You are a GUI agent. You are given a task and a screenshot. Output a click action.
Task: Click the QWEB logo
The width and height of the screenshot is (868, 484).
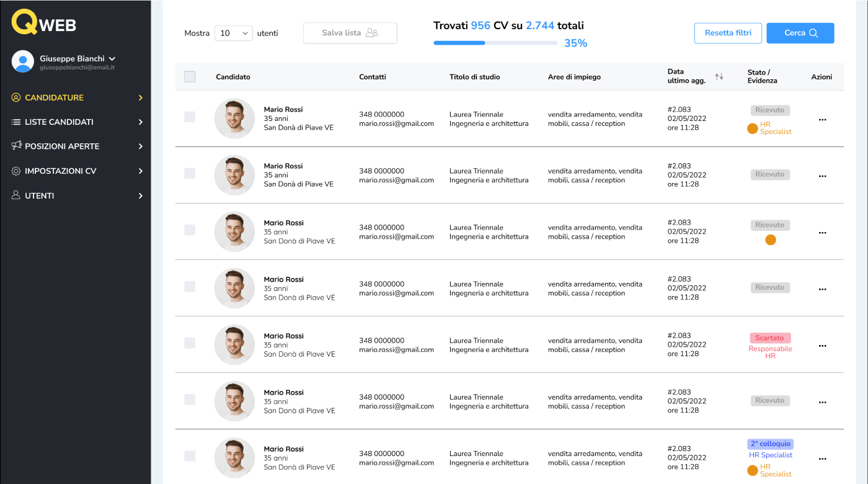tap(44, 23)
